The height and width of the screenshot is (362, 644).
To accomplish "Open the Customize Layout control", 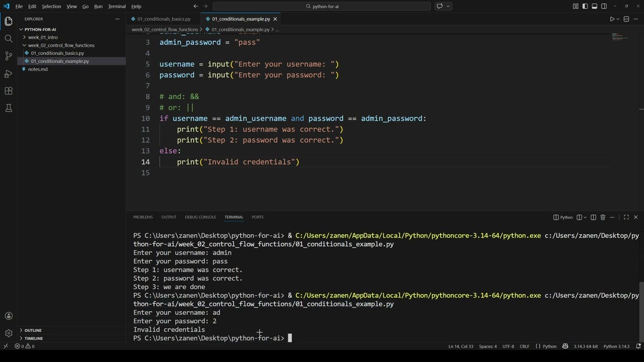I will [x=576, y=6].
